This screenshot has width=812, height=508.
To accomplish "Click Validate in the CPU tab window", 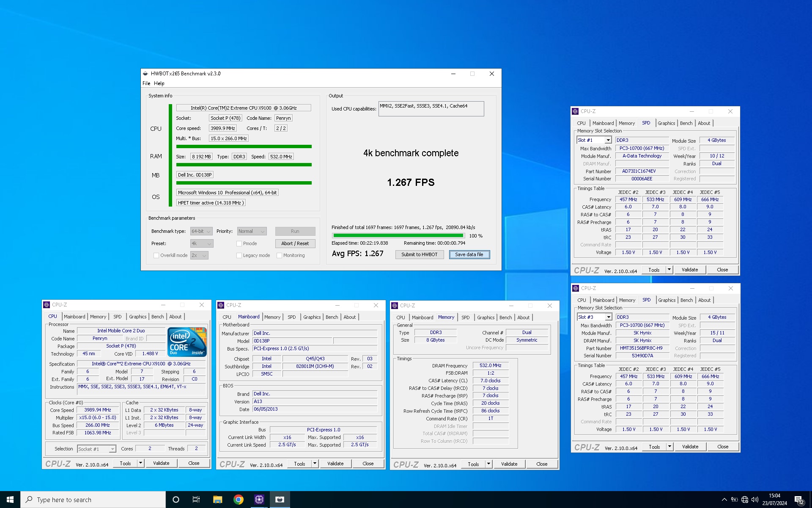I will [x=161, y=463].
